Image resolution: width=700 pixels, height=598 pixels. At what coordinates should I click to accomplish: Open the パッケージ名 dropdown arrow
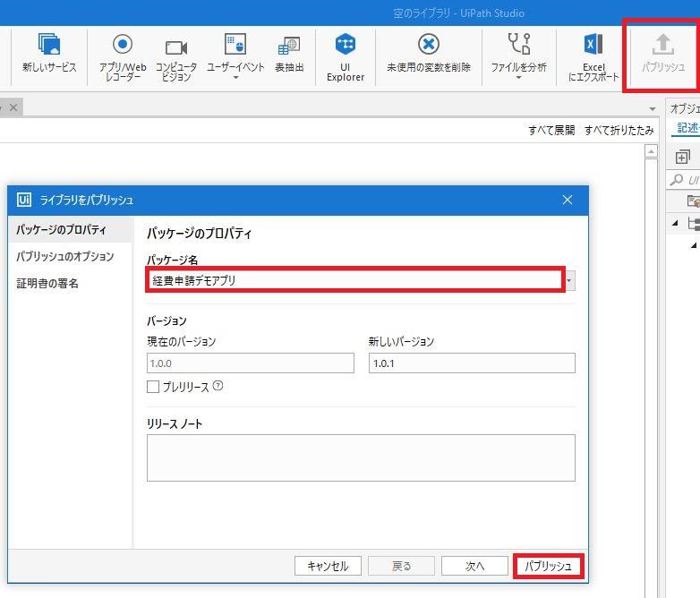[569, 281]
